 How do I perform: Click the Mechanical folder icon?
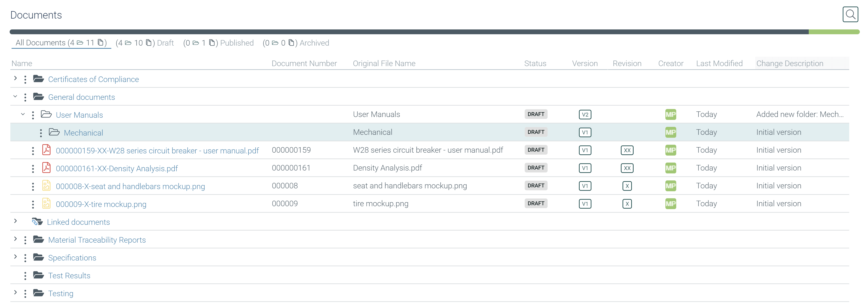tap(54, 132)
